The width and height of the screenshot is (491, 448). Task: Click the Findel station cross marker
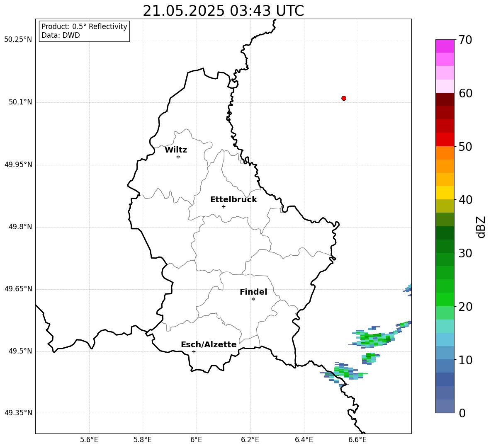tap(253, 299)
